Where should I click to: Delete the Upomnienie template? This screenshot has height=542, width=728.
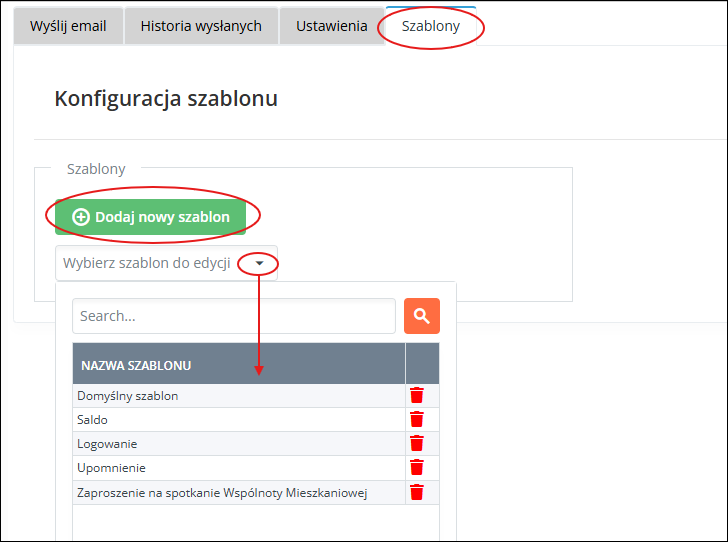[417, 468]
